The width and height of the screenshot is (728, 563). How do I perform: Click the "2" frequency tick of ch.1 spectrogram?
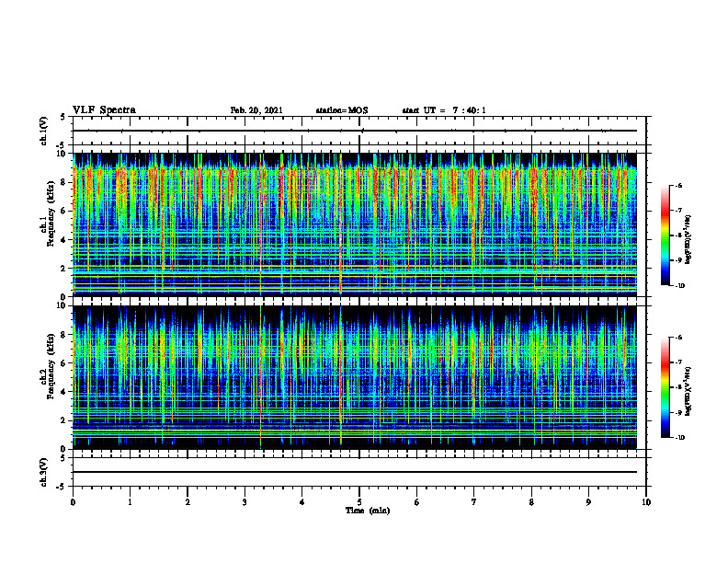click(63, 269)
